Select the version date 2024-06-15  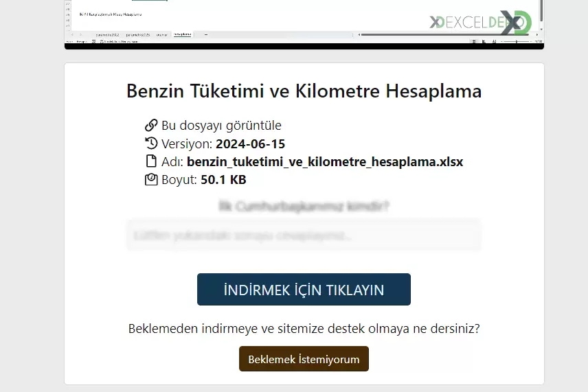click(x=251, y=144)
